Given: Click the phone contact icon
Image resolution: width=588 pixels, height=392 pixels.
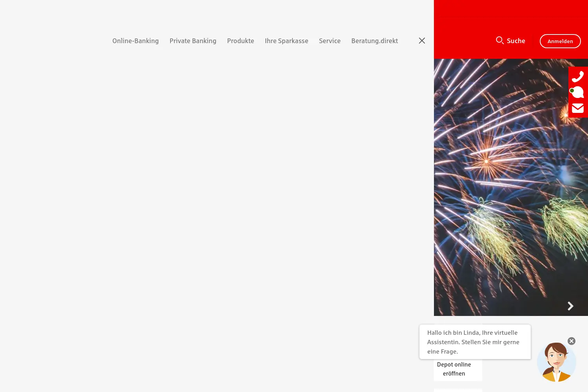Looking at the screenshot, I should (x=578, y=76).
